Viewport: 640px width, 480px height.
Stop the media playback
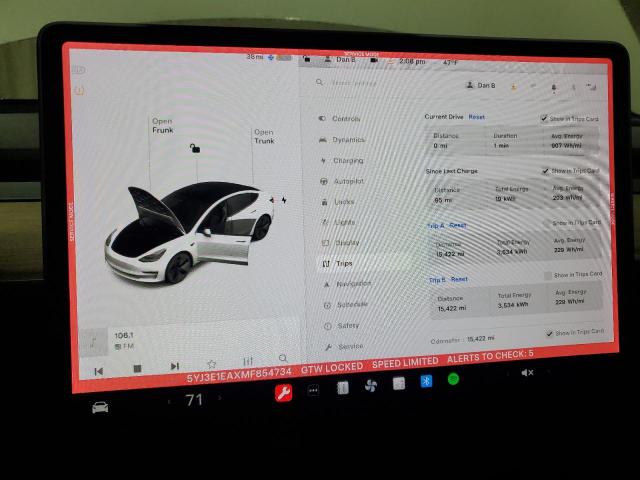137,368
